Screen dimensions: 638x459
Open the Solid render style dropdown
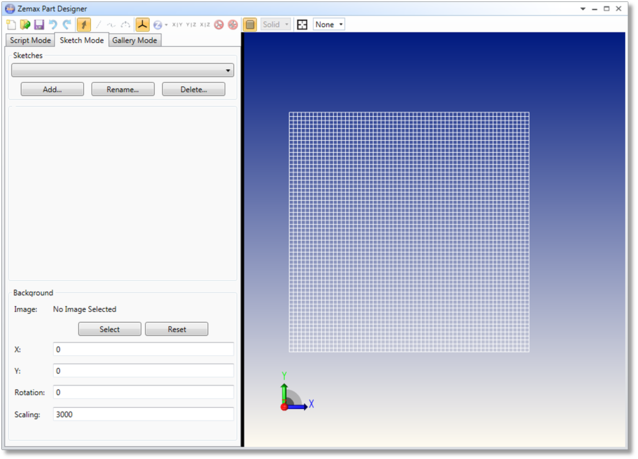(275, 25)
